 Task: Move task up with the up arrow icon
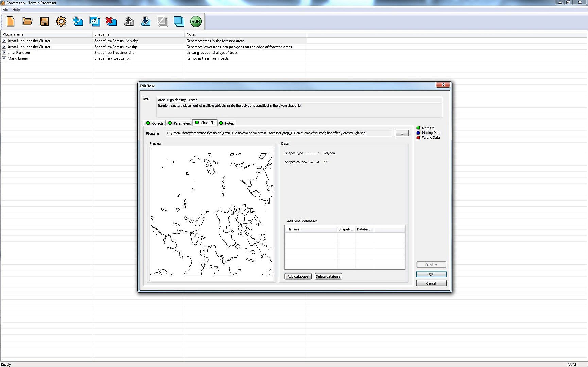coord(128,21)
